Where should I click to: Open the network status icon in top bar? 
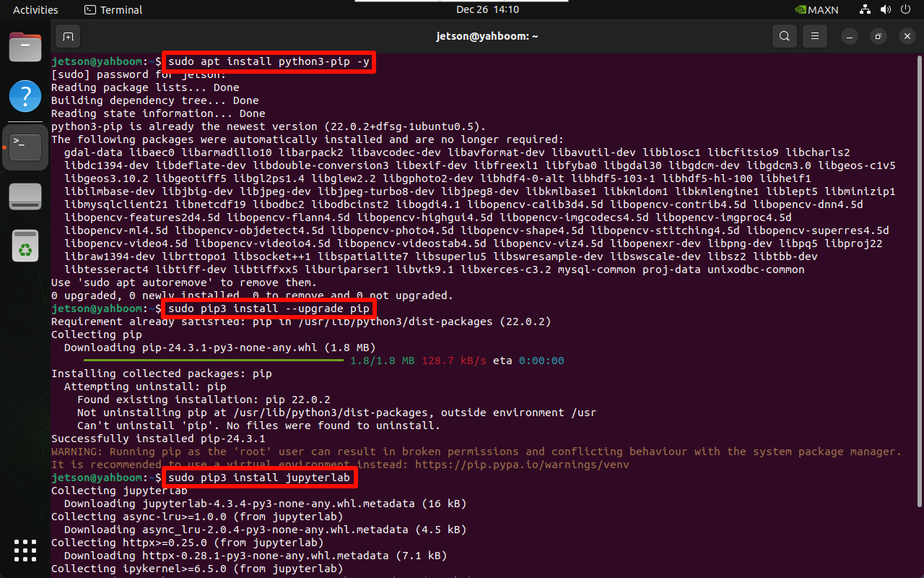tap(865, 10)
